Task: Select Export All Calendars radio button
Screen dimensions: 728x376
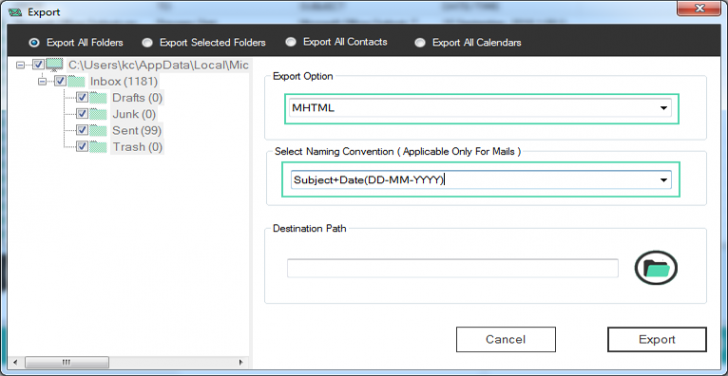Action: click(420, 43)
